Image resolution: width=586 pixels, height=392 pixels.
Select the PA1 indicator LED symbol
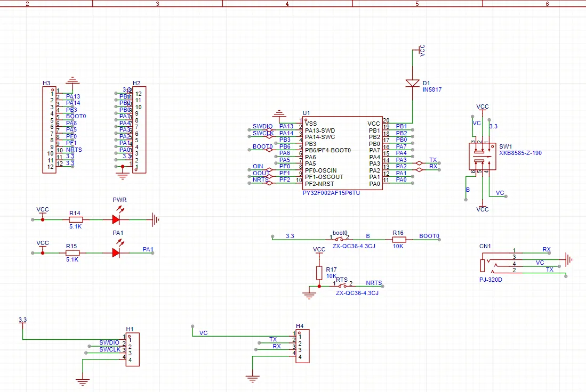116,253
